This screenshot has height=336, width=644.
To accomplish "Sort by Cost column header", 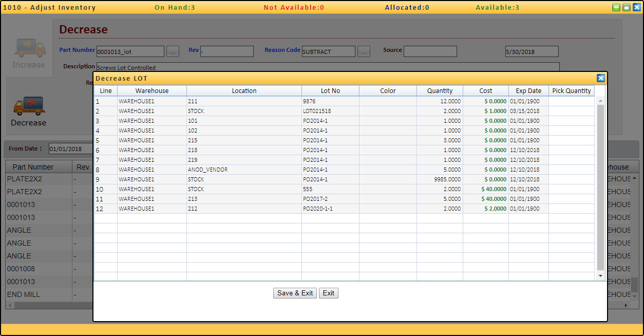I will pyautogui.click(x=486, y=90).
